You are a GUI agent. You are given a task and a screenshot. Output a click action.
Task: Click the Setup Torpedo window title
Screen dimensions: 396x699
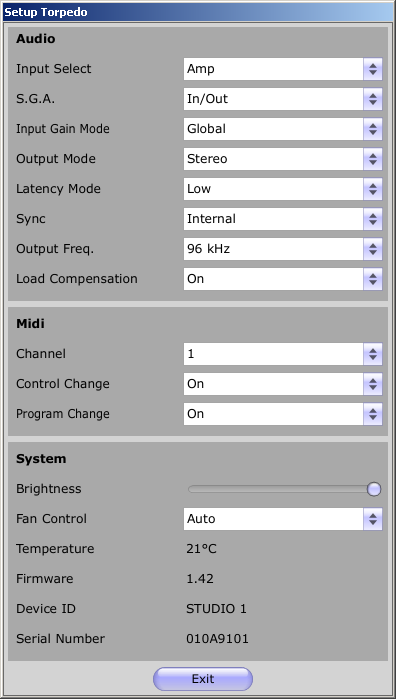click(x=45, y=12)
